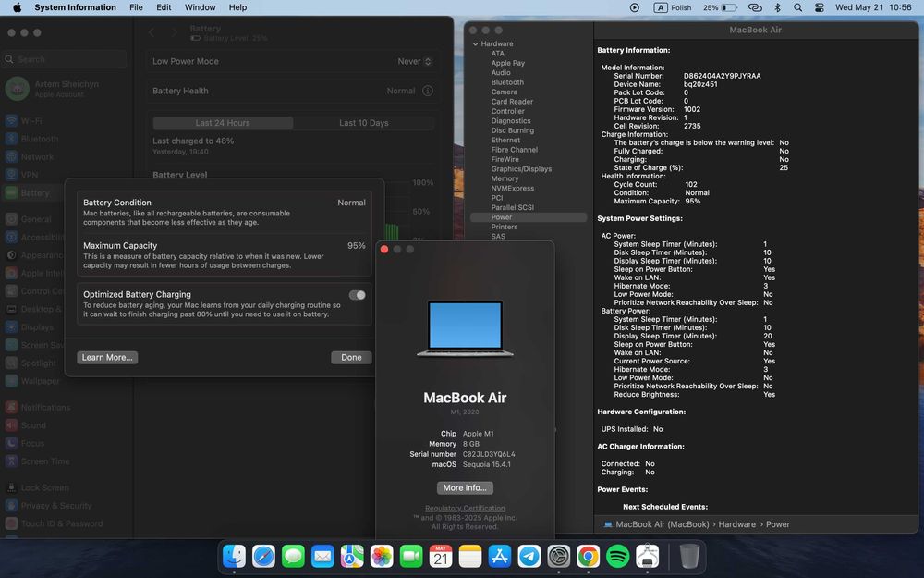
Task: Launch Safari from the Dock
Action: tap(263, 556)
